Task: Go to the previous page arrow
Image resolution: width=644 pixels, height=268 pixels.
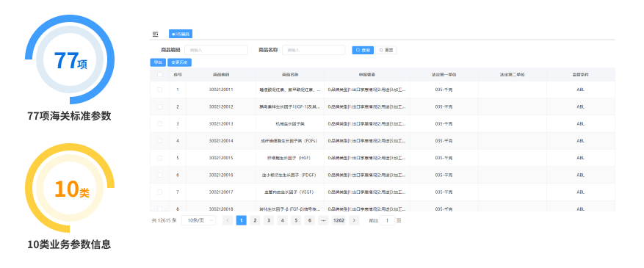Action: (x=228, y=220)
